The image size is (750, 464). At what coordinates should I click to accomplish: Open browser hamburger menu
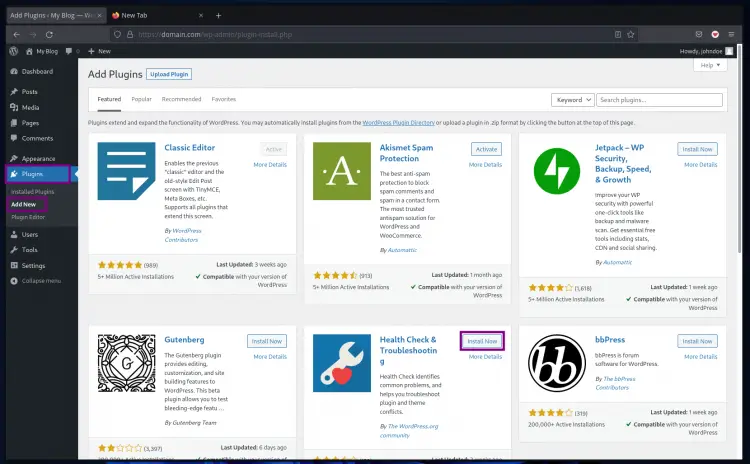[x=731, y=34]
